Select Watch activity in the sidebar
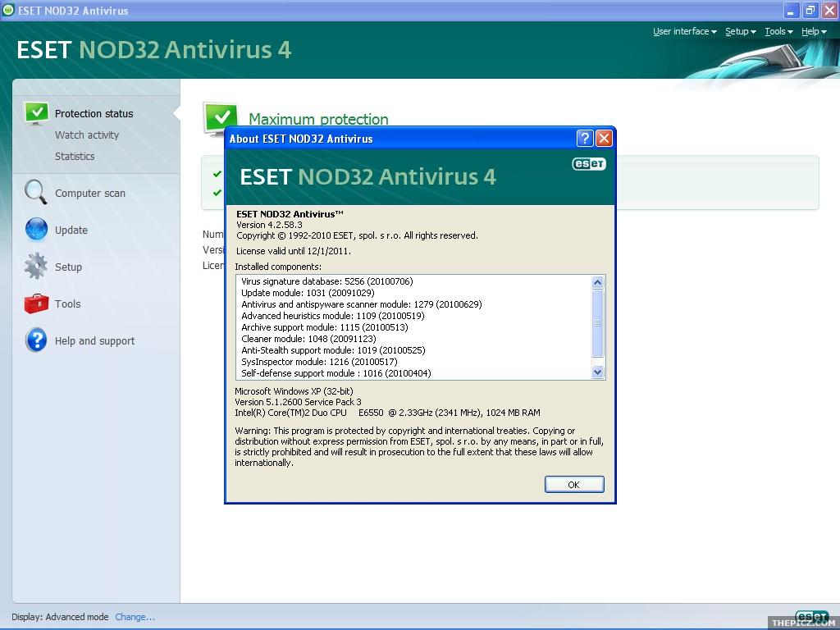The height and width of the screenshot is (630, 840). tap(84, 135)
